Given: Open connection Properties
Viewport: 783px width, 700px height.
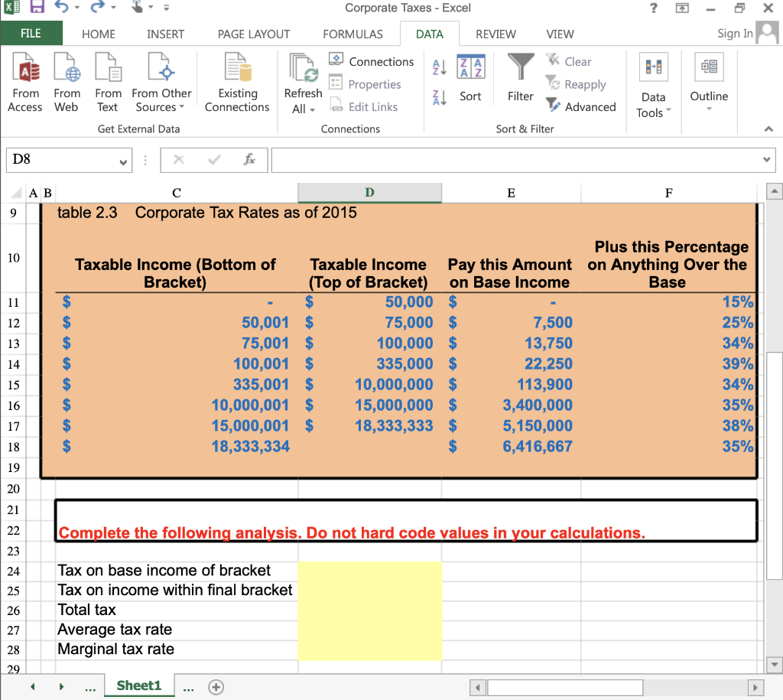Looking at the screenshot, I should 365,84.
